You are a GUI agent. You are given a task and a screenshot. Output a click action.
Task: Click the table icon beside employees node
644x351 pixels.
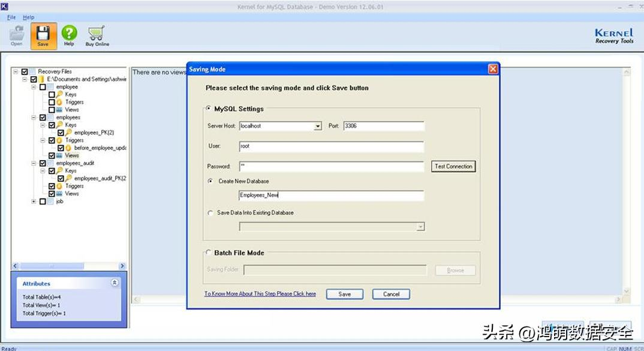50,118
